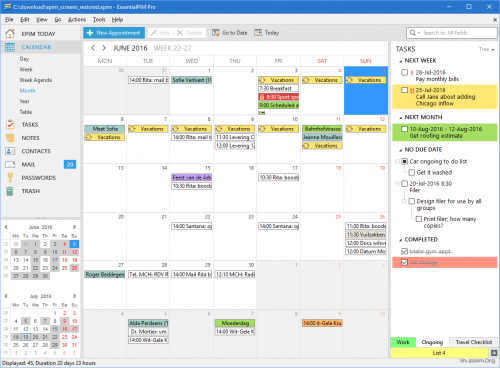Open EPIM Today home icon
Screen dimensions: 500x368
coord(10,33)
